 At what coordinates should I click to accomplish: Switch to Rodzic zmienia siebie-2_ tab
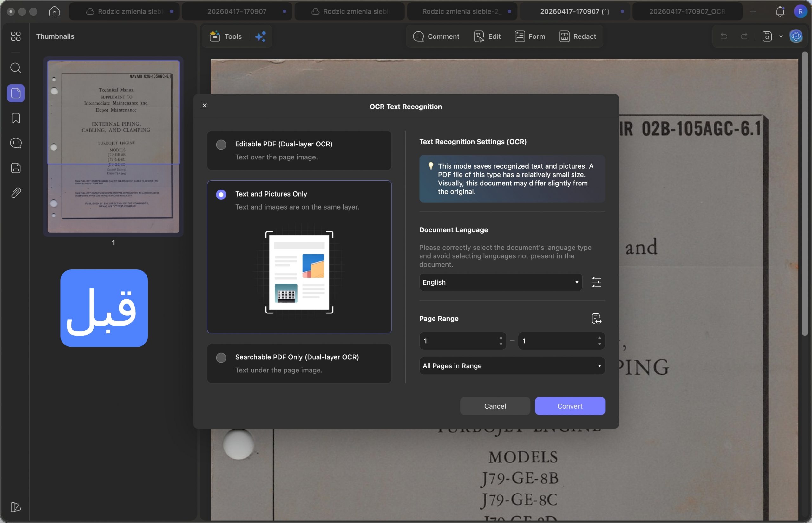(462, 11)
